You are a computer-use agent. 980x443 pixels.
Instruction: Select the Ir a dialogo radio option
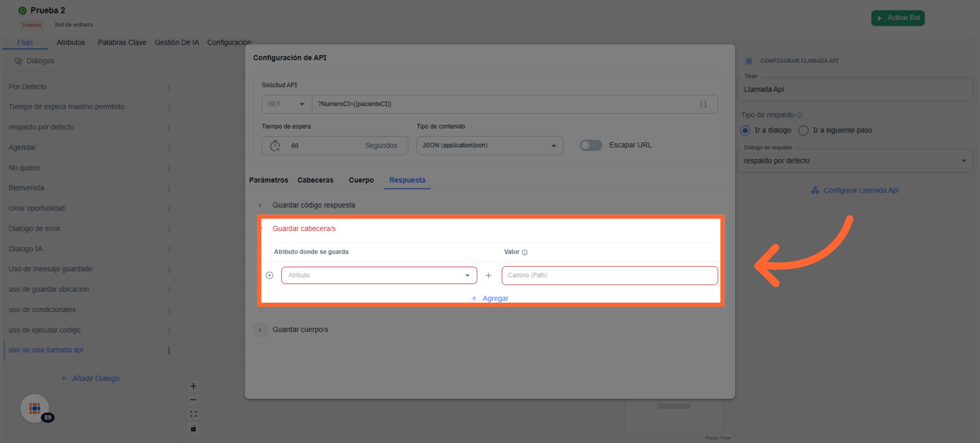pyautogui.click(x=745, y=131)
